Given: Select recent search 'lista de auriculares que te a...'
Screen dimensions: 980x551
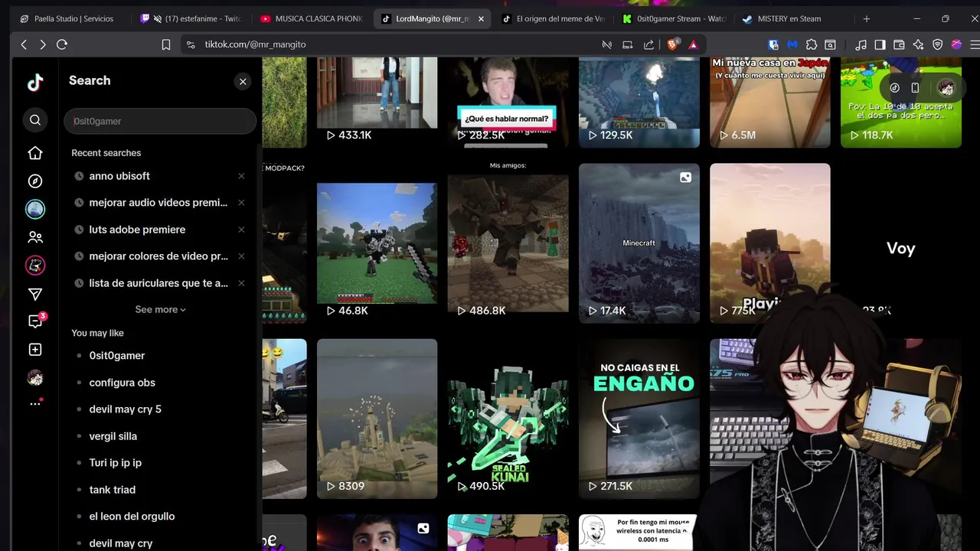Looking at the screenshot, I should tap(158, 283).
